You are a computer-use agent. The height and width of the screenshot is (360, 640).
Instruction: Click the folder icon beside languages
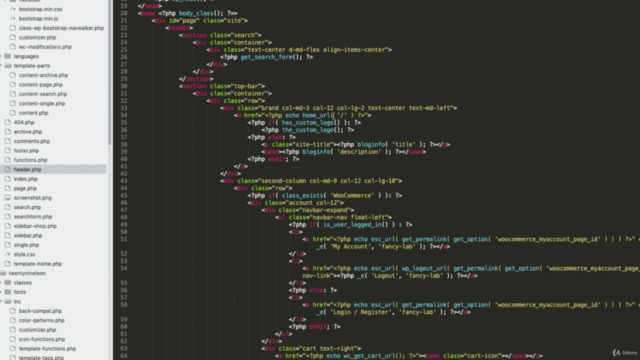pos(7,56)
